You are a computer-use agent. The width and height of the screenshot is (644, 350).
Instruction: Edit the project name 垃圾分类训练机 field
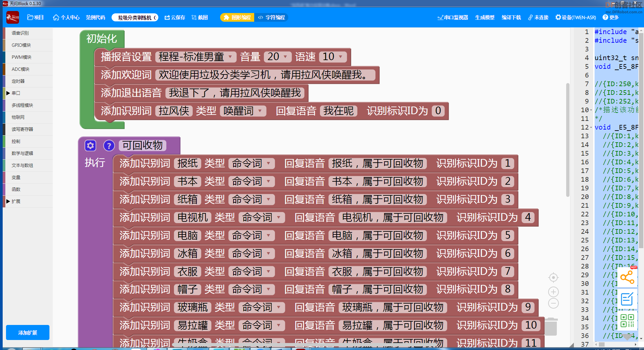coord(135,17)
